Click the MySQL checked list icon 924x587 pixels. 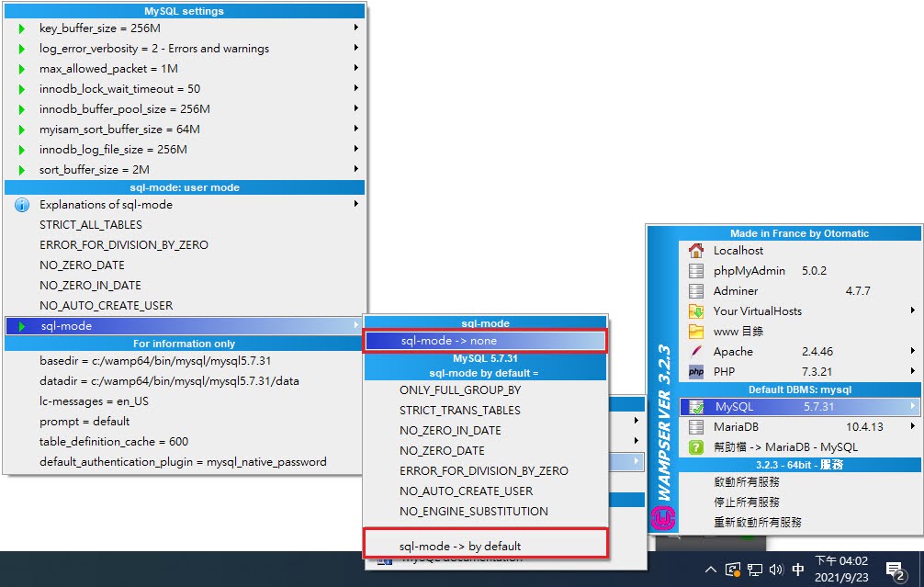(x=696, y=407)
